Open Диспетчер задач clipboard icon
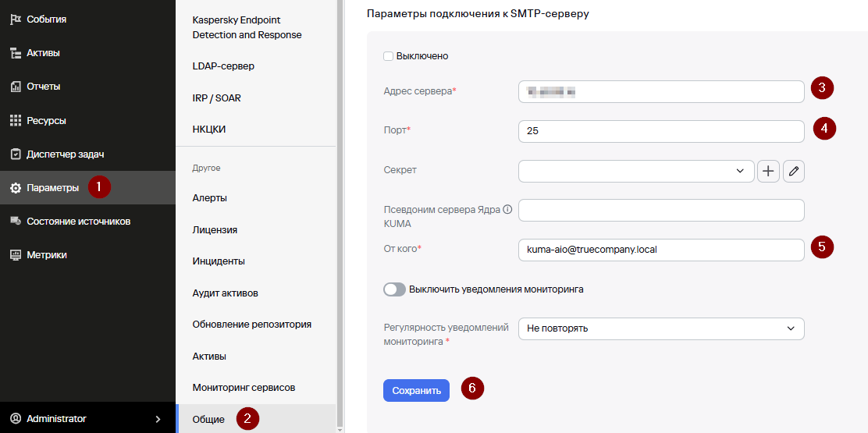The image size is (868, 433). [x=16, y=154]
